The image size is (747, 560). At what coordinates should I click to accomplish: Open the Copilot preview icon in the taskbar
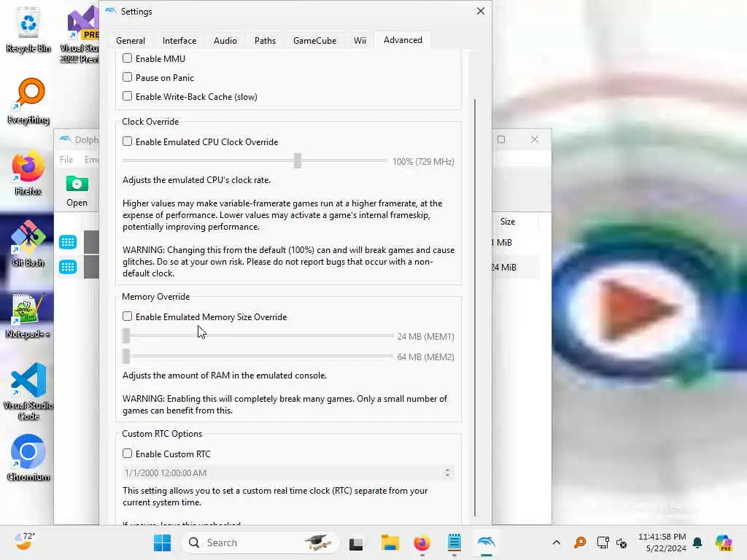723,542
